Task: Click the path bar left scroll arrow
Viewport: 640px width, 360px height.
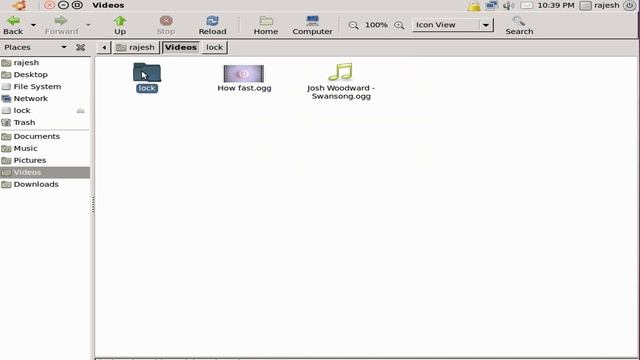Action: tap(104, 47)
